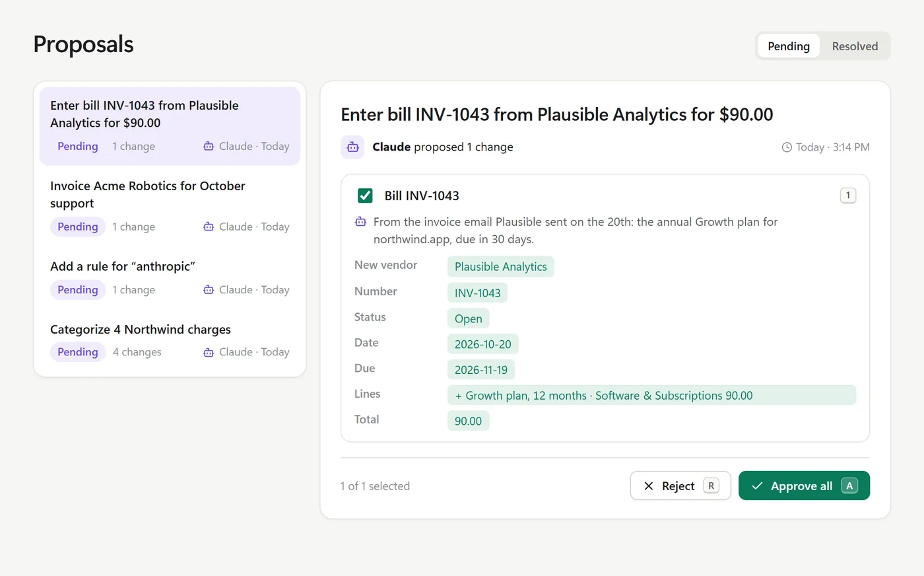Click the Today · 3:14 PM timestamp
The width and height of the screenshot is (924, 576).
pyautogui.click(x=833, y=147)
